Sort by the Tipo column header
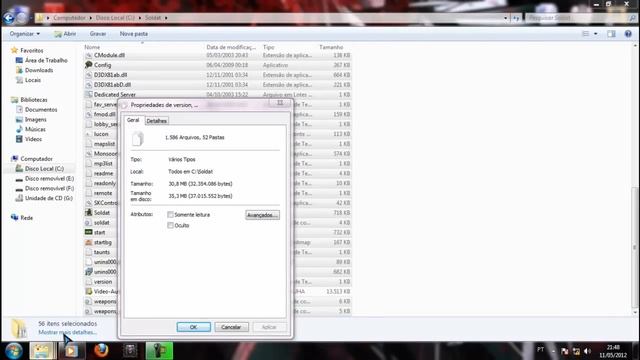Screen dimensions: 640x360 (x=269, y=47)
